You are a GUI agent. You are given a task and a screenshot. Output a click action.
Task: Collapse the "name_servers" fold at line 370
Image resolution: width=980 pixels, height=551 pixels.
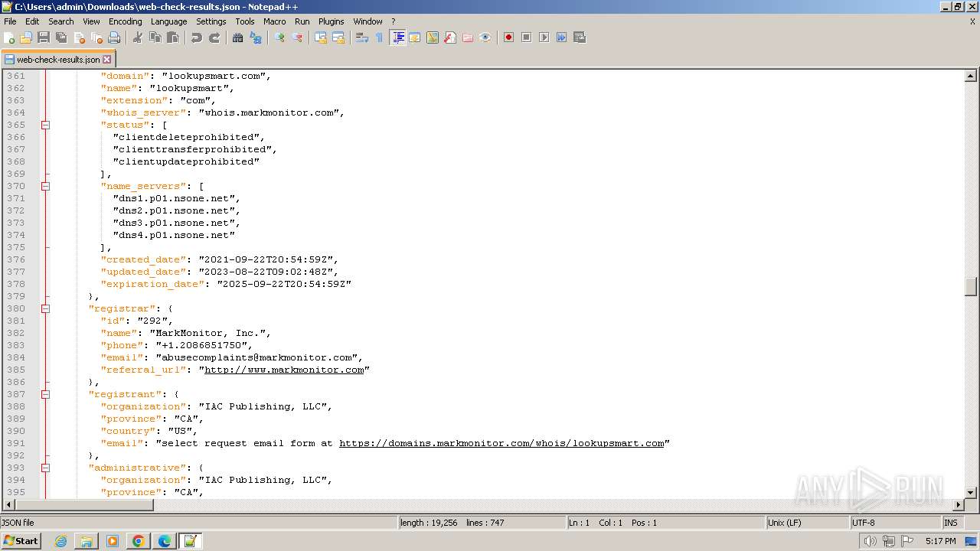tap(45, 186)
